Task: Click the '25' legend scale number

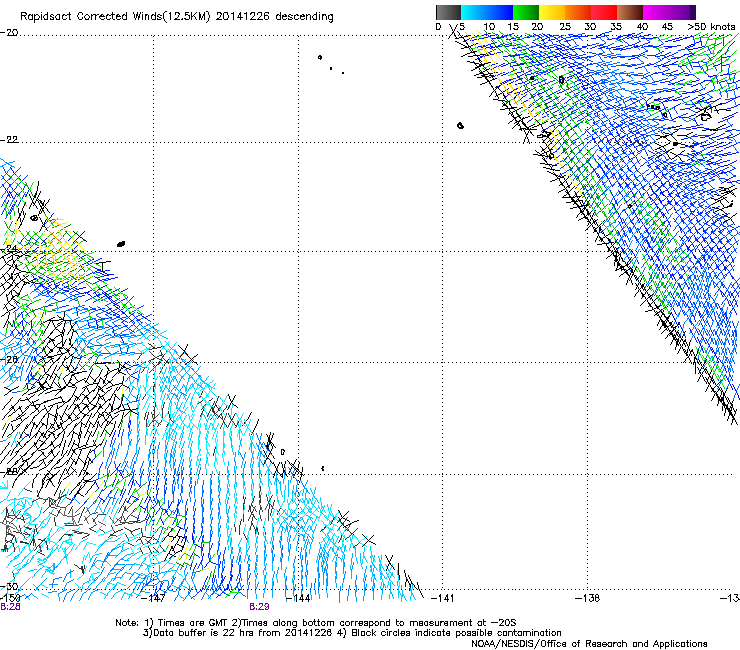Action: pyautogui.click(x=565, y=27)
